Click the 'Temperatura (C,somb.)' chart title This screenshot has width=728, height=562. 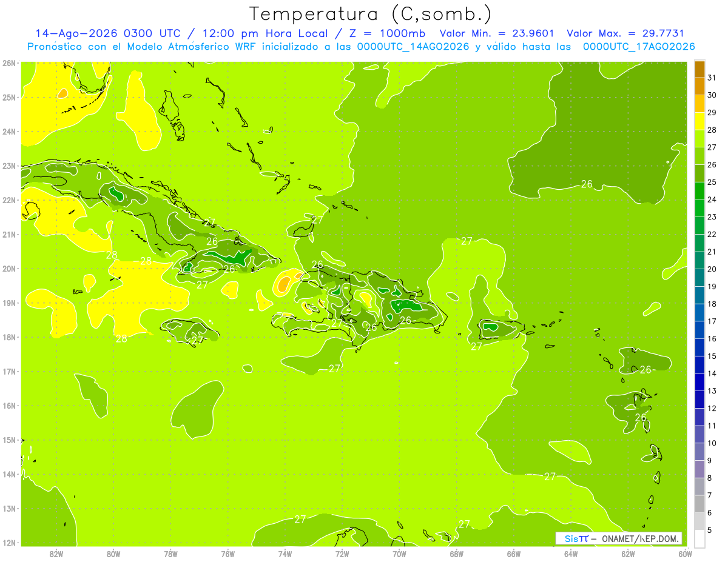(x=371, y=14)
